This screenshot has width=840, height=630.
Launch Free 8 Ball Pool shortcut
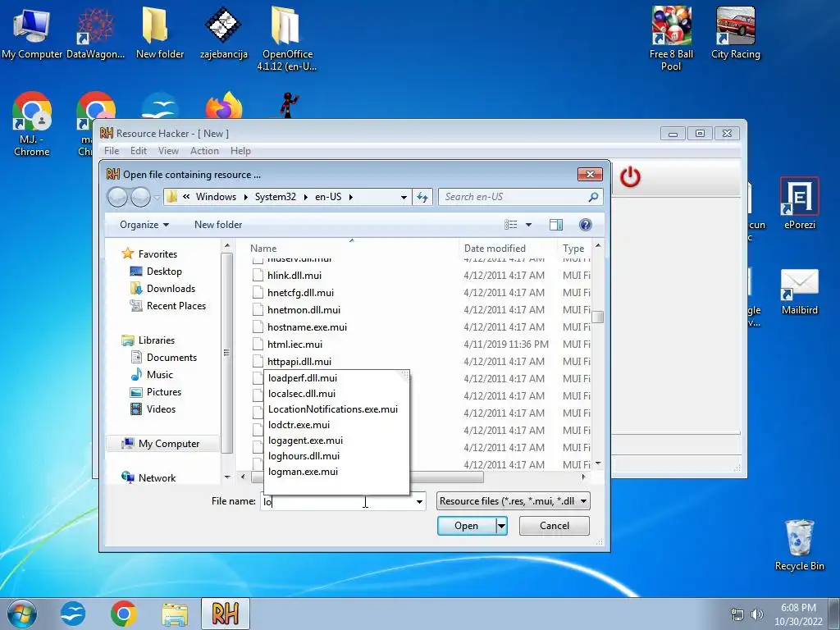[x=671, y=39]
